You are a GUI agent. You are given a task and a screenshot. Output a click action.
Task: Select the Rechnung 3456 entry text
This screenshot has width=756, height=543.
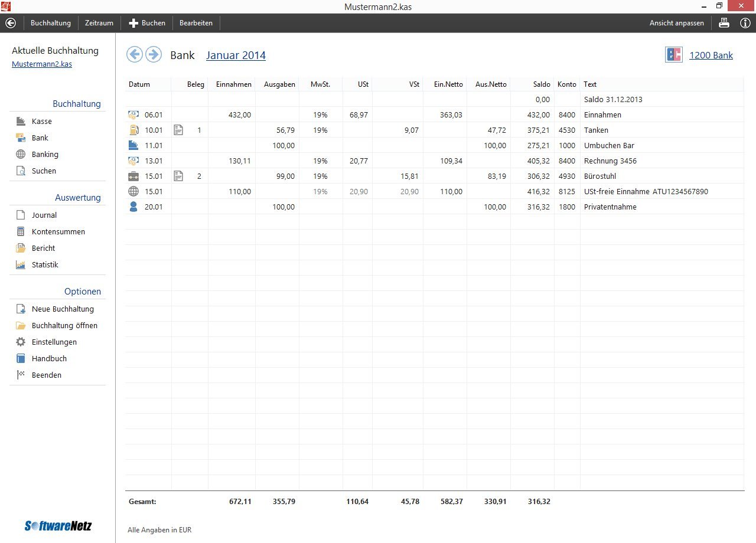coord(610,161)
